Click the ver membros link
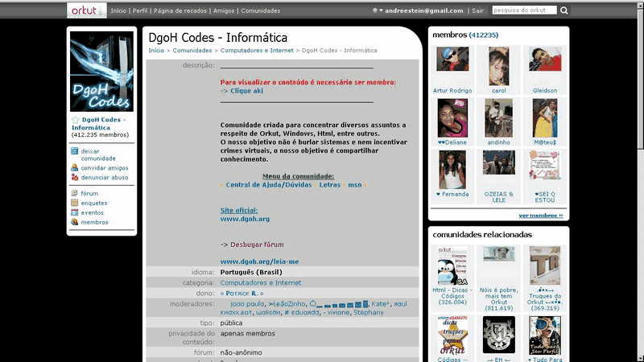The width and height of the screenshot is (644, 362). point(540,216)
